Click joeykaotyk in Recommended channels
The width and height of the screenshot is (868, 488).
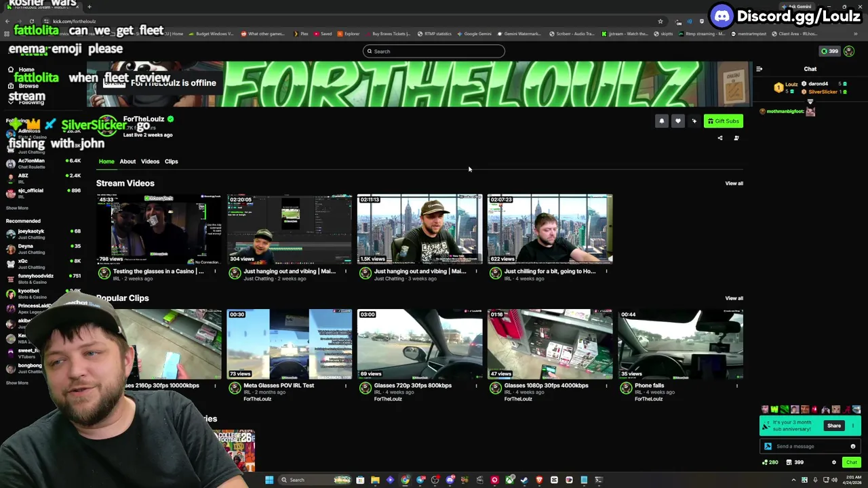point(45,234)
